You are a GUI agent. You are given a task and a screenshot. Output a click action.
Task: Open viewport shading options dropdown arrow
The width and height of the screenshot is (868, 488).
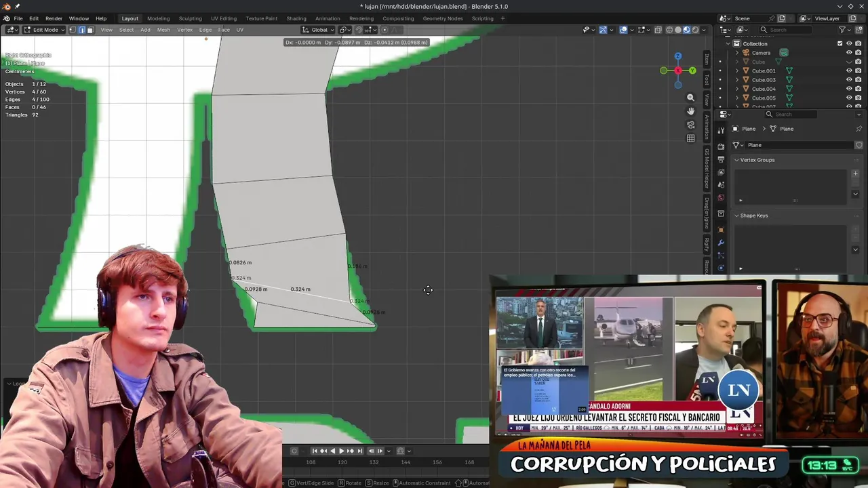704,30
